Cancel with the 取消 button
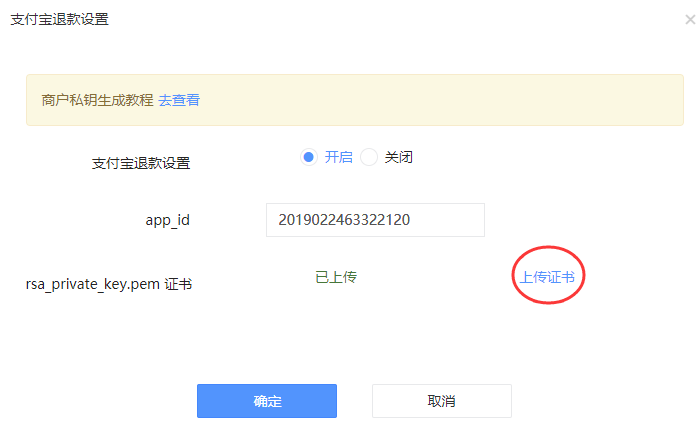Screen dimensions: 699x444 click(x=442, y=401)
